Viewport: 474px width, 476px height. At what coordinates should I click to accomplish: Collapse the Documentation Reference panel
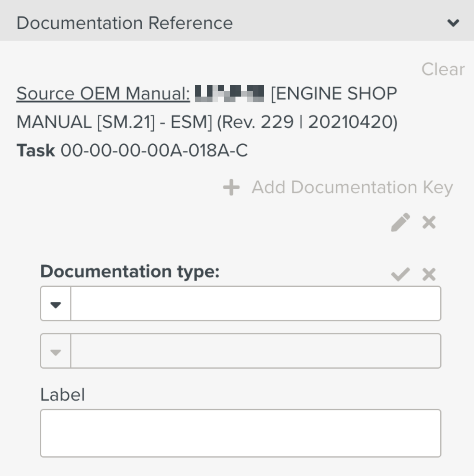[x=453, y=23]
